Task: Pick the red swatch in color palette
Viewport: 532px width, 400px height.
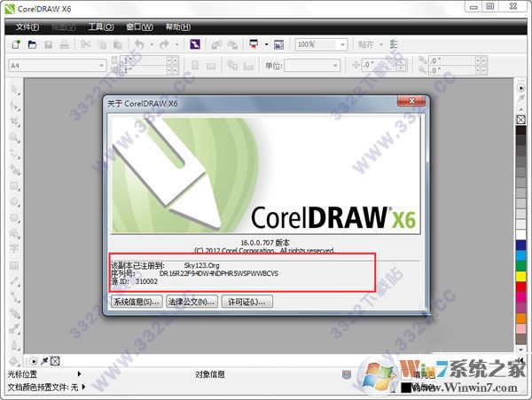Action: [x=520, y=286]
